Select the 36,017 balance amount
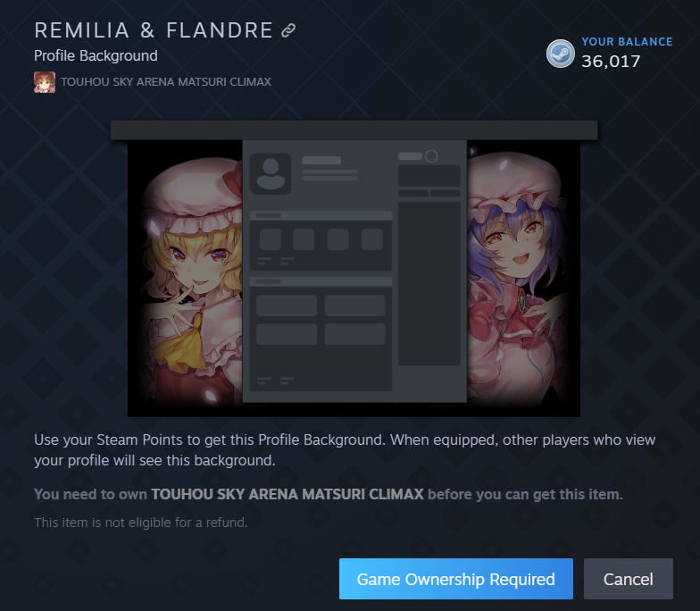Image resolution: width=700 pixels, height=611 pixels. click(x=611, y=62)
